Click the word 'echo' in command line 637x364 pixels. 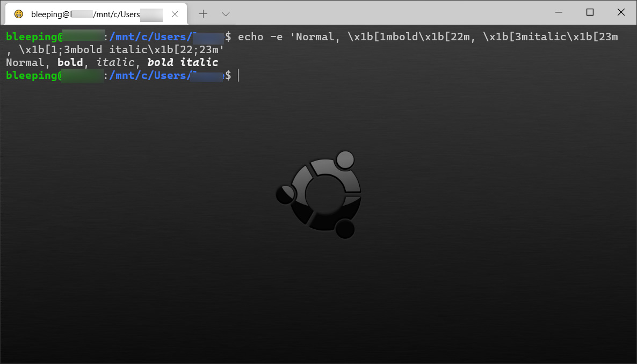[x=251, y=37]
